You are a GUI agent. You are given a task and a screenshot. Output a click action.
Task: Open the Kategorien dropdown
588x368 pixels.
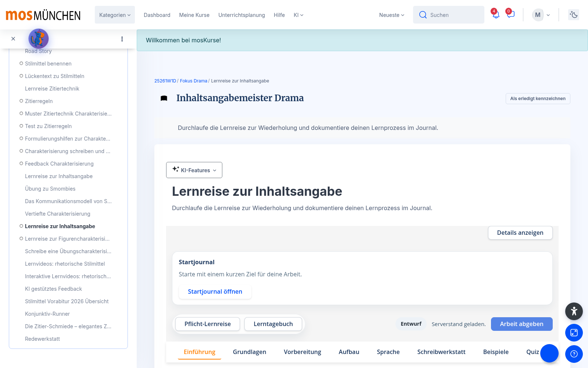[115, 15]
